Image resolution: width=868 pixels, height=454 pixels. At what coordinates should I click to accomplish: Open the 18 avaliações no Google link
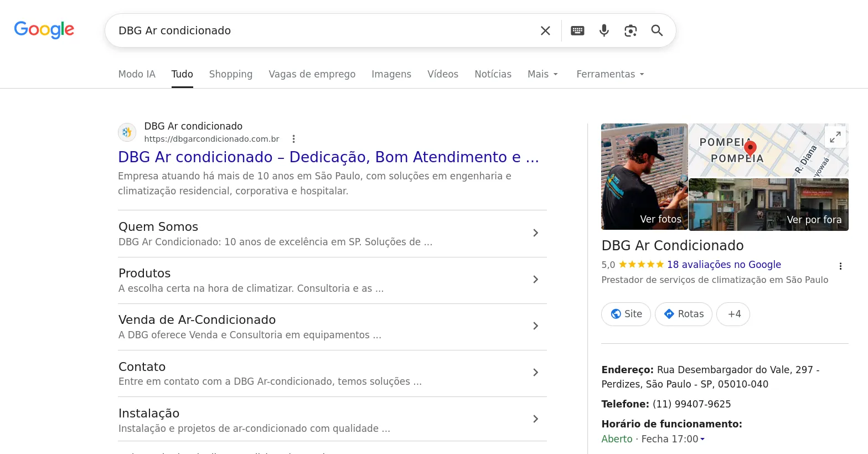(724, 265)
